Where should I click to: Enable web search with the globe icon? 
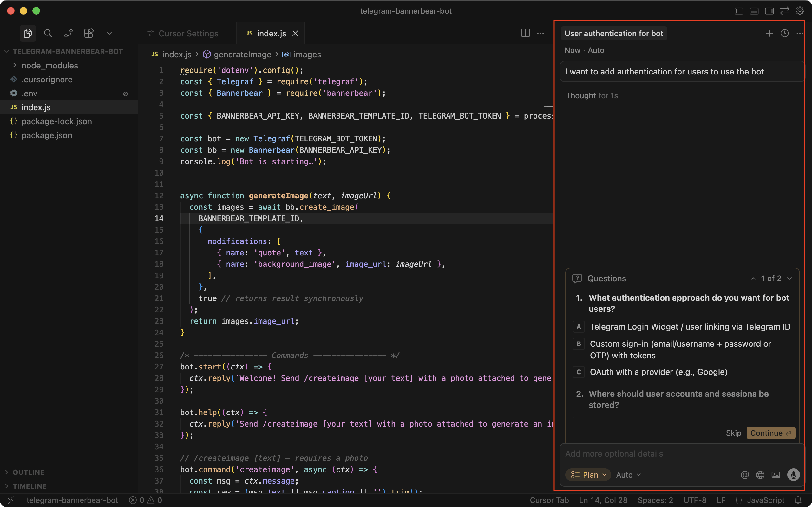[x=760, y=474]
